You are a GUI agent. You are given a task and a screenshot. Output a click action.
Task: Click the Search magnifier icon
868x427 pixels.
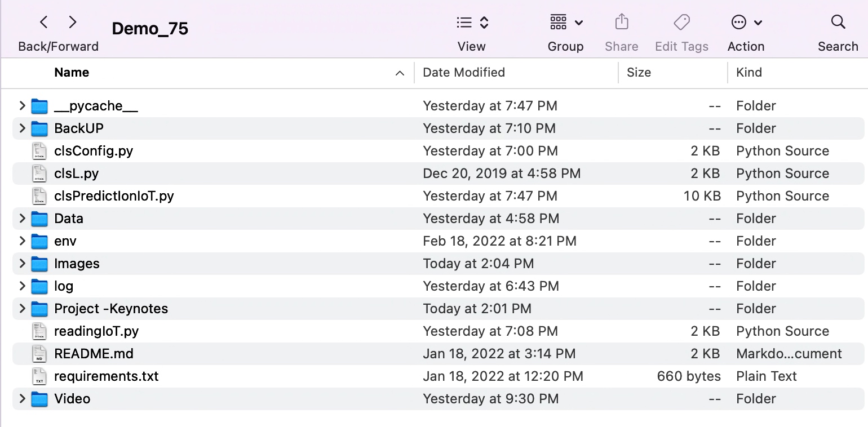click(x=838, y=23)
